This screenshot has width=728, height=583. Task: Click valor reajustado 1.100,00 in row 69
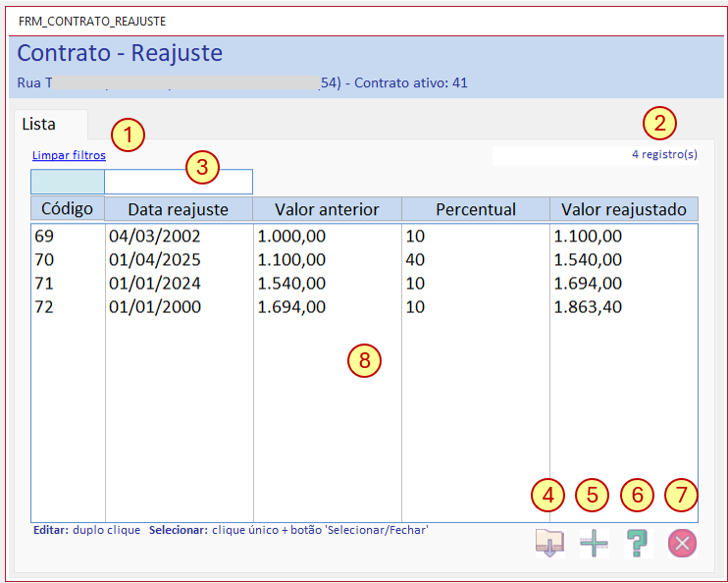point(588,236)
